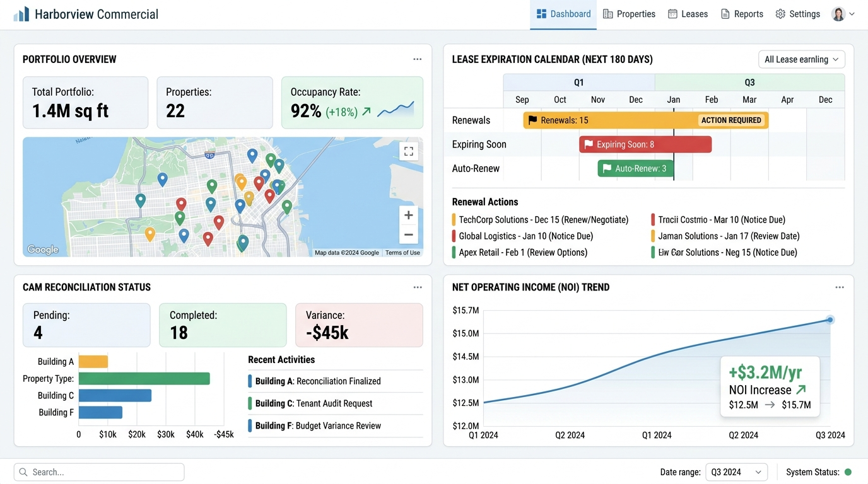
Task: Open the Q3 2024 date range dropdown
Action: coord(737,472)
